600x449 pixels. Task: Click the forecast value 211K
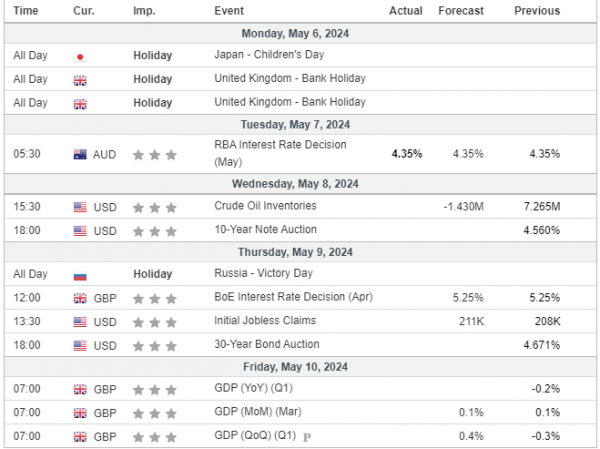click(x=471, y=322)
